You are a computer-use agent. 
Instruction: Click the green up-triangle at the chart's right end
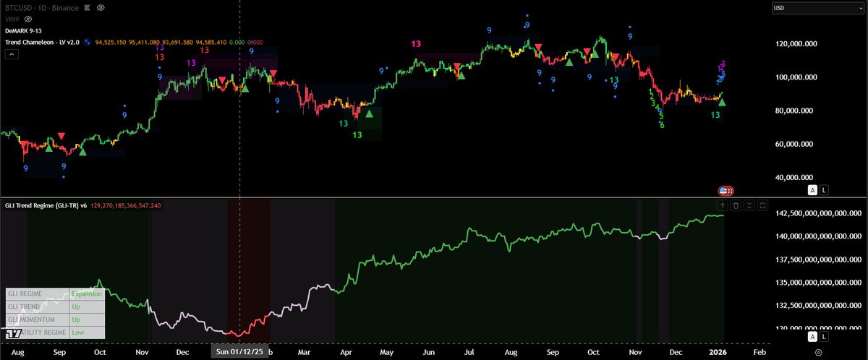(722, 102)
